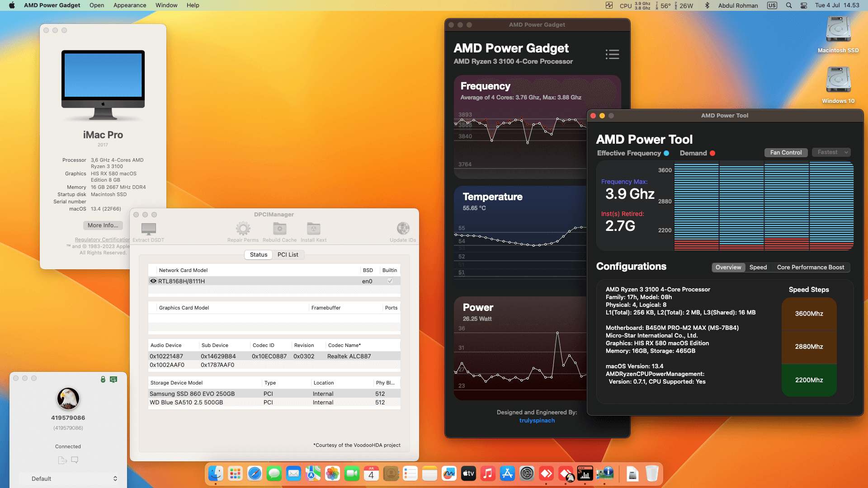
Task: Click the Rebuild Cache icon
Action: click(x=279, y=229)
